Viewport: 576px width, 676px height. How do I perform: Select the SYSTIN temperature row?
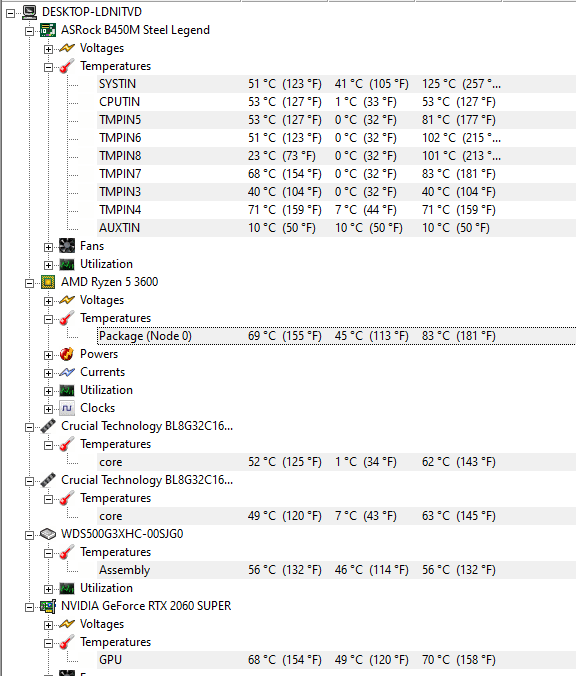pyautogui.click(x=336, y=84)
